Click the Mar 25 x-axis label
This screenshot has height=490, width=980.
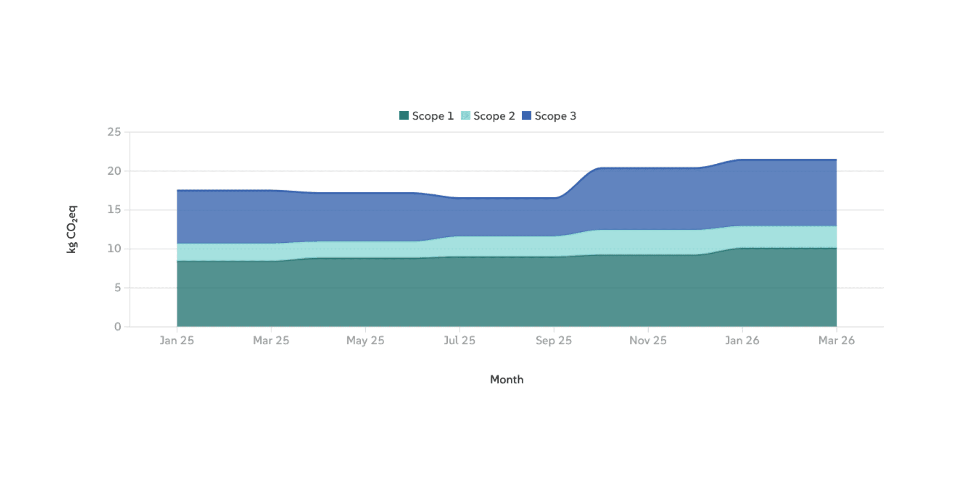[271, 340]
